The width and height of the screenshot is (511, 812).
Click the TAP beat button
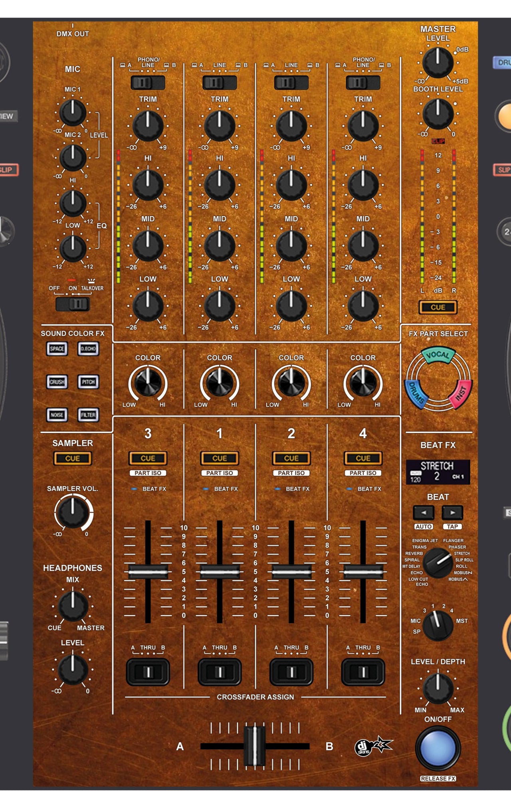click(x=452, y=527)
